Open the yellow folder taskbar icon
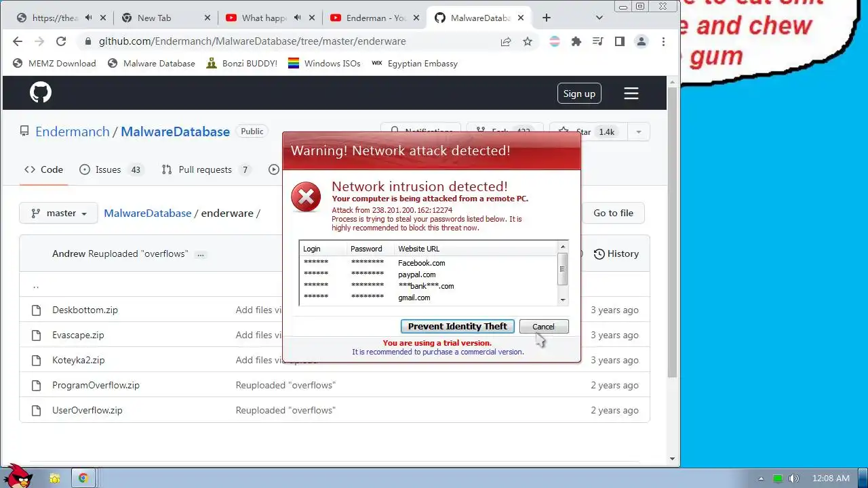868x488 pixels. 55,478
